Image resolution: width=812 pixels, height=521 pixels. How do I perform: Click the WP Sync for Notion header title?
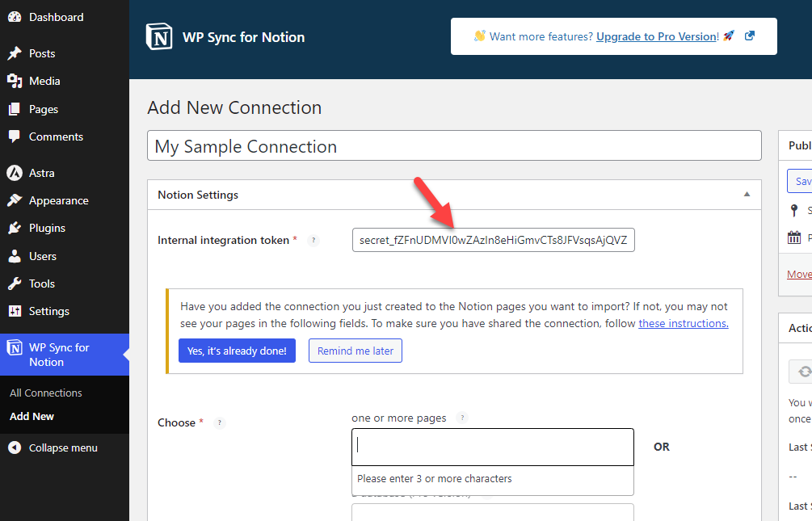click(x=243, y=37)
